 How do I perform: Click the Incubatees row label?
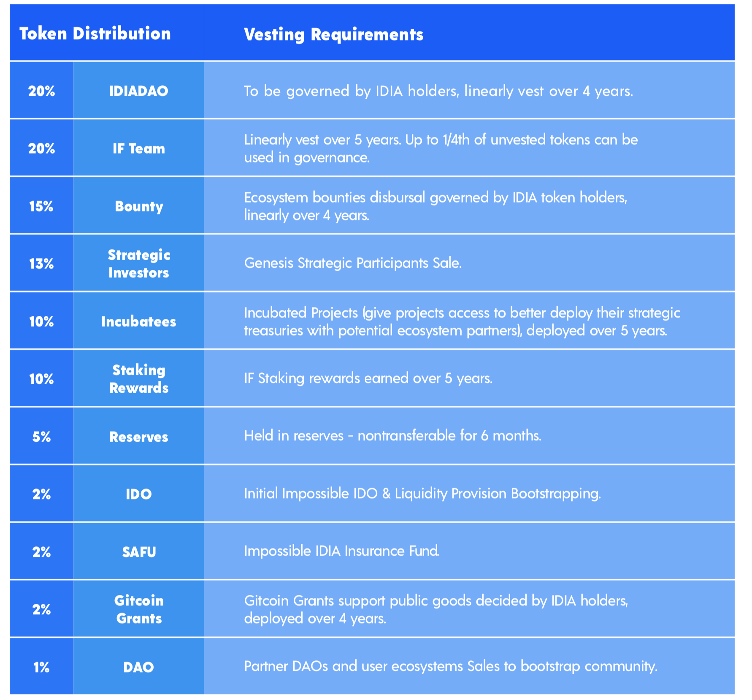tap(139, 321)
